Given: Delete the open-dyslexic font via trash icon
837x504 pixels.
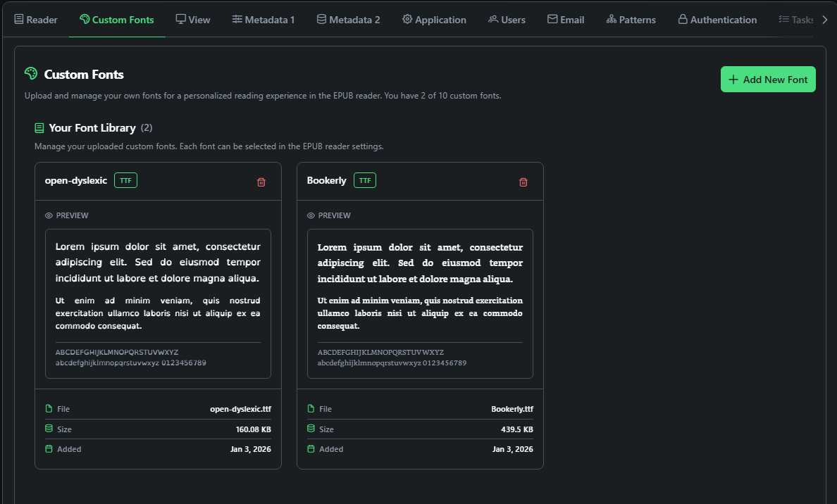Looking at the screenshot, I should (x=261, y=182).
